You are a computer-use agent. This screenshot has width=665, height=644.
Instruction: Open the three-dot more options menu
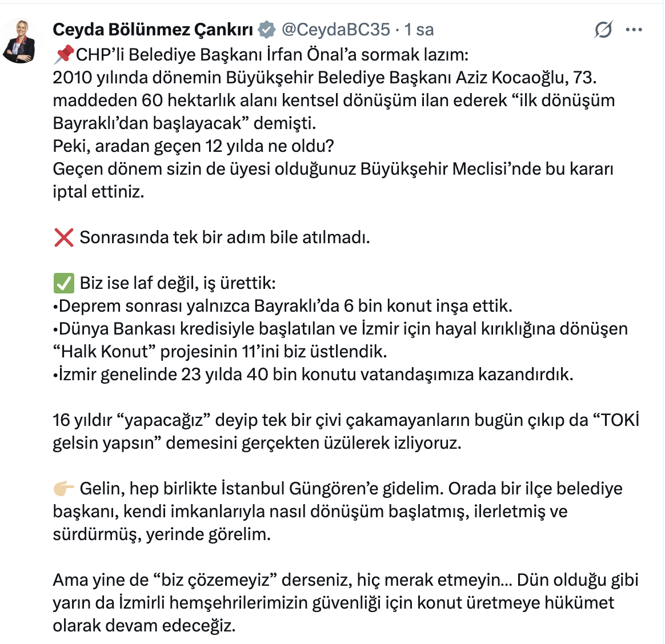[x=634, y=30]
